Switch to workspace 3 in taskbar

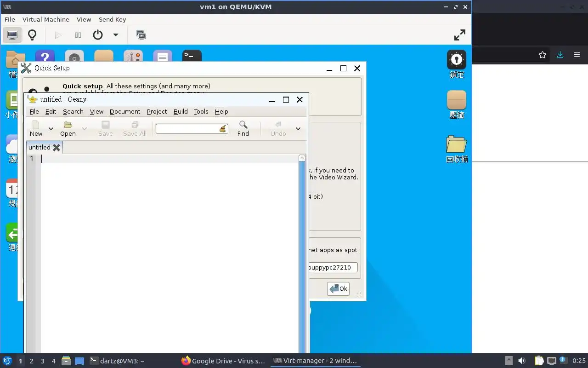43,361
